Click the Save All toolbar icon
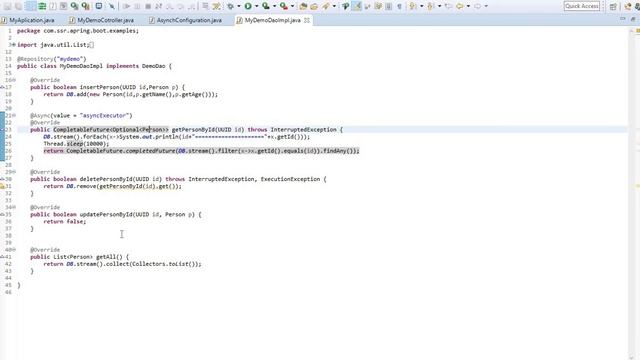 pyautogui.click(x=18, y=6)
